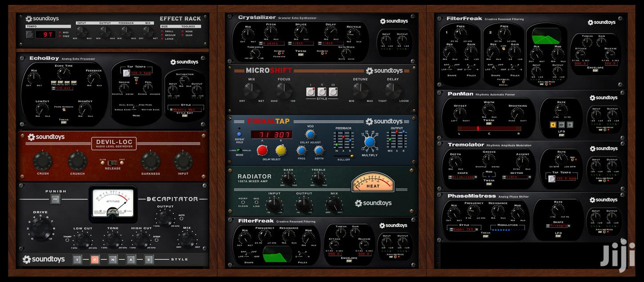Click Decapitator Drive knob
644x282 pixels.
click(40, 229)
